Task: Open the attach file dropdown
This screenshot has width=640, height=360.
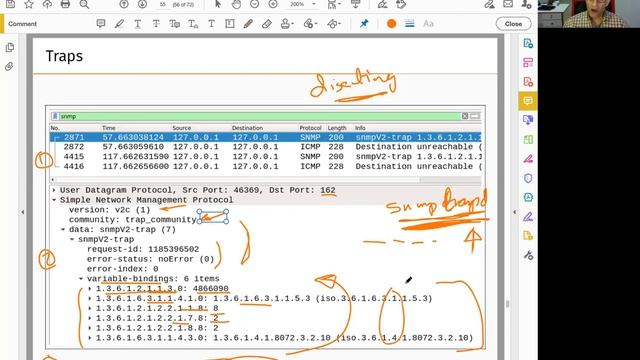Action: click(311, 24)
